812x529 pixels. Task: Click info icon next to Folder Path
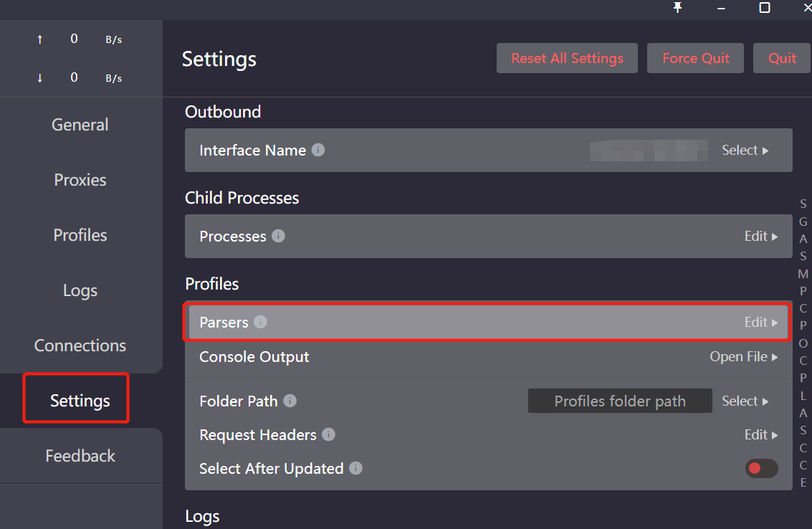[x=290, y=401]
